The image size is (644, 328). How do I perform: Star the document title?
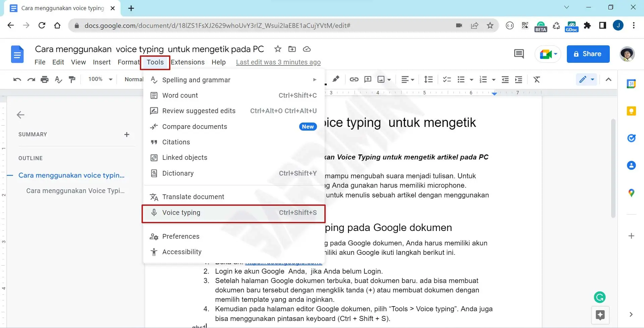278,49
